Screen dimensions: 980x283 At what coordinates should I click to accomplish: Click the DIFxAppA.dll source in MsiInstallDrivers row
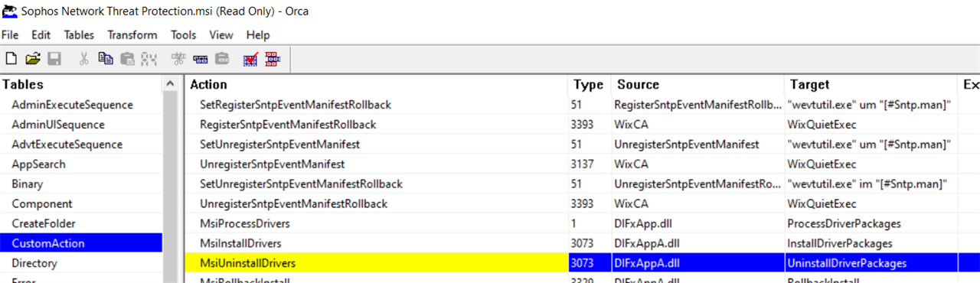click(697, 244)
